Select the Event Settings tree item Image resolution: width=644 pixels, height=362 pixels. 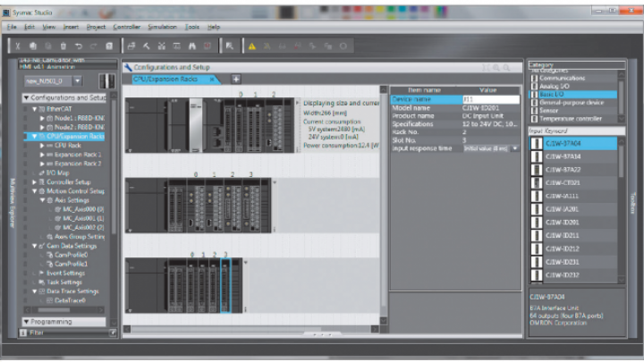[65, 274]
